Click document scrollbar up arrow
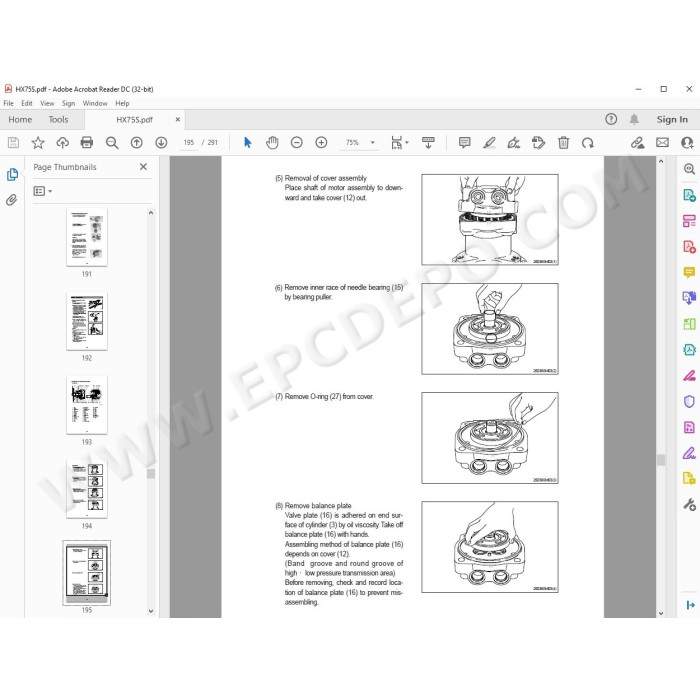The width and height of the screenshot is (700, 700). tap(661, 161)
